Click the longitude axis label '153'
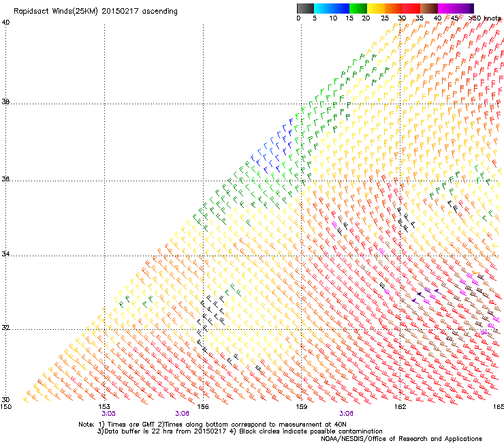The image size is (504, 443). [104, 407]
